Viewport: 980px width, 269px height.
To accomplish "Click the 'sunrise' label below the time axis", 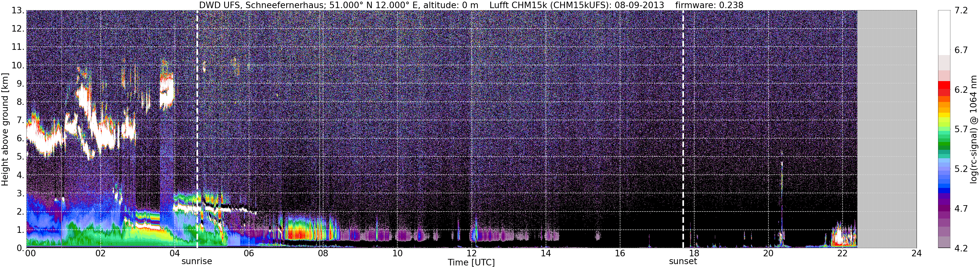I will pos(197,262).
